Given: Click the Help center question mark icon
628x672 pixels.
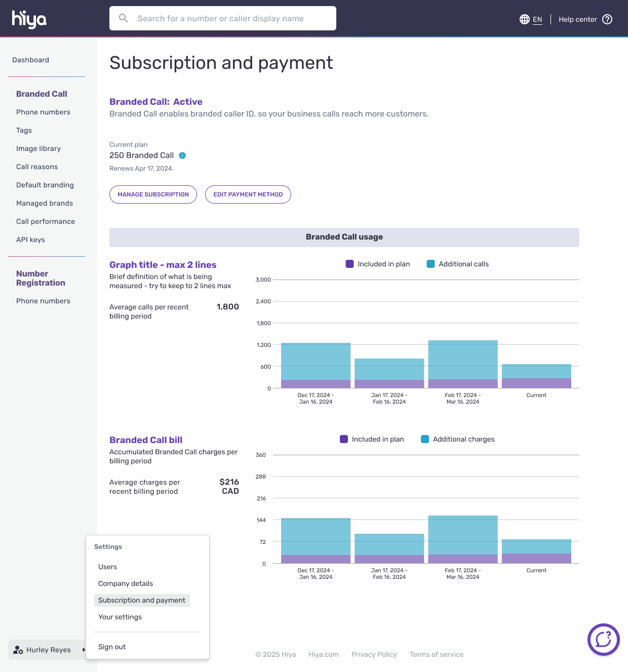Looking at the screenshot, I should click(x=607, y=19).
